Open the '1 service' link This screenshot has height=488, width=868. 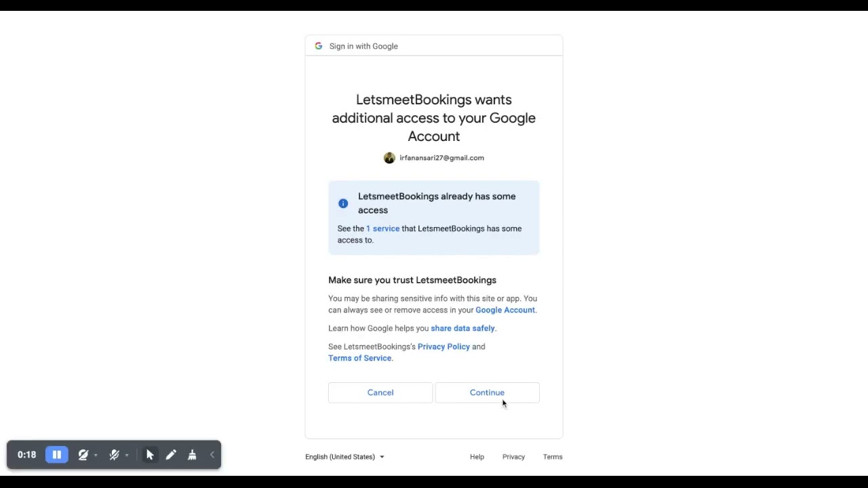coord(383,228)
